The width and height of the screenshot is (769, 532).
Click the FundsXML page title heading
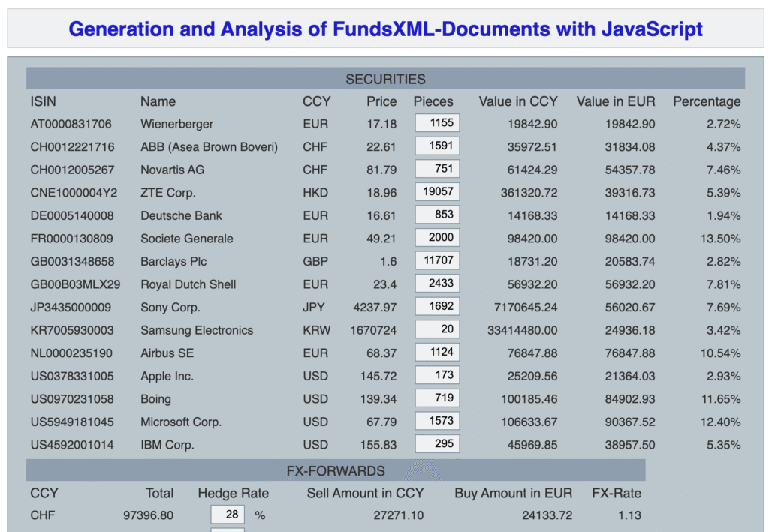(385, 29)
